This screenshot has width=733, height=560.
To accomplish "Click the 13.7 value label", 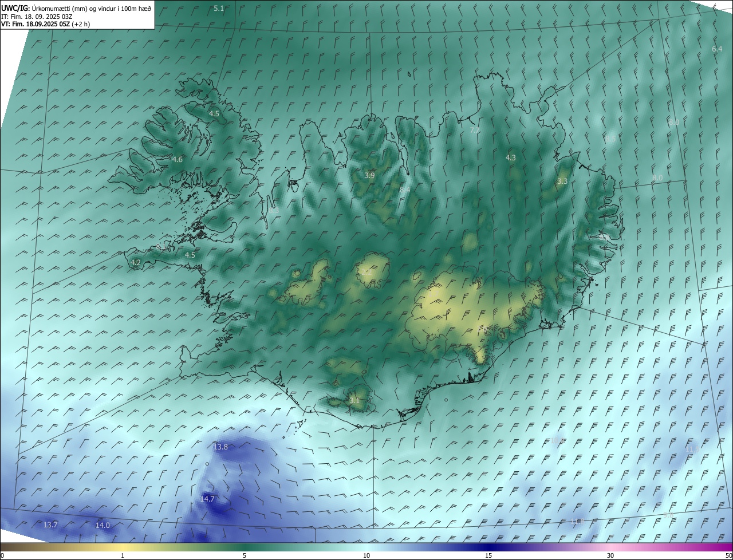I will (x=51, y=524).
